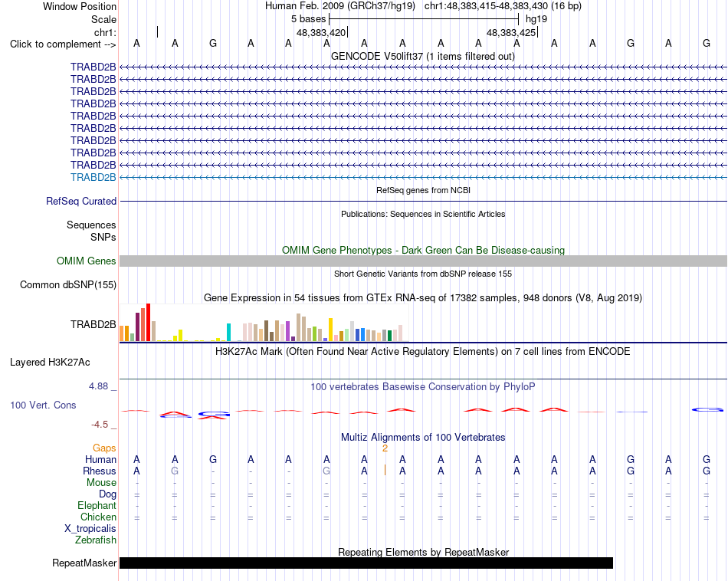Click the orange Gaps label
The width and height of the screenshot is (728, 581).
coord(104,448)
